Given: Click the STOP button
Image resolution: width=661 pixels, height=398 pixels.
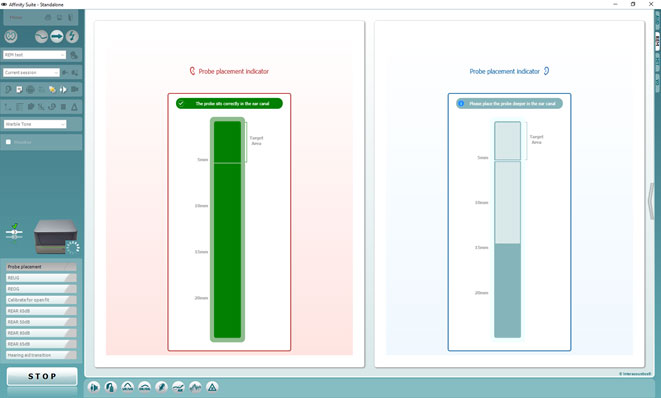Looking at the screenshot, I should point(42,376).
